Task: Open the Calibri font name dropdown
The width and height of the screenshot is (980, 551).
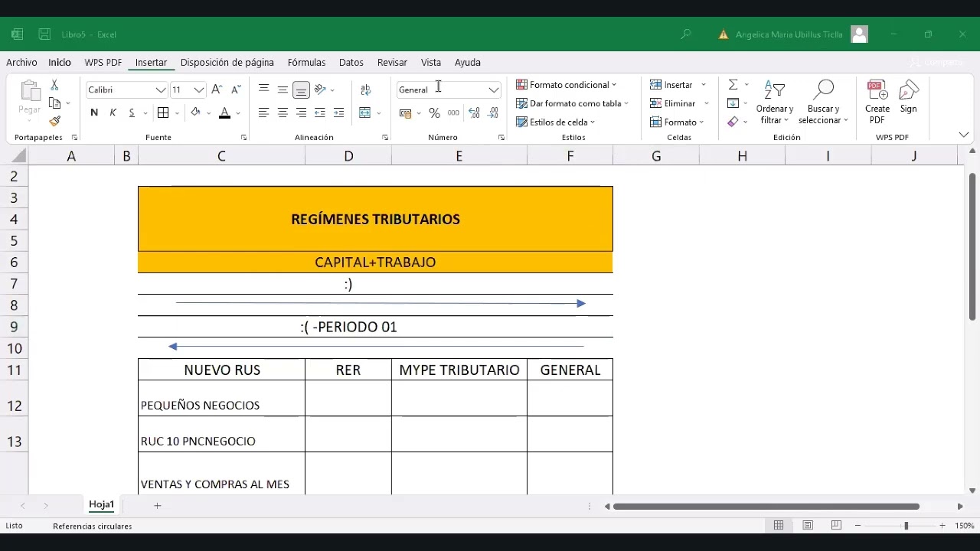Action: (x=161, y=90)
